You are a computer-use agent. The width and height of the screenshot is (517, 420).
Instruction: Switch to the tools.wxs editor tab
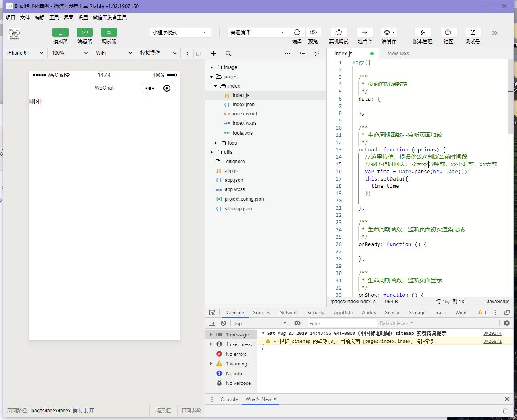tap(398, 53)
